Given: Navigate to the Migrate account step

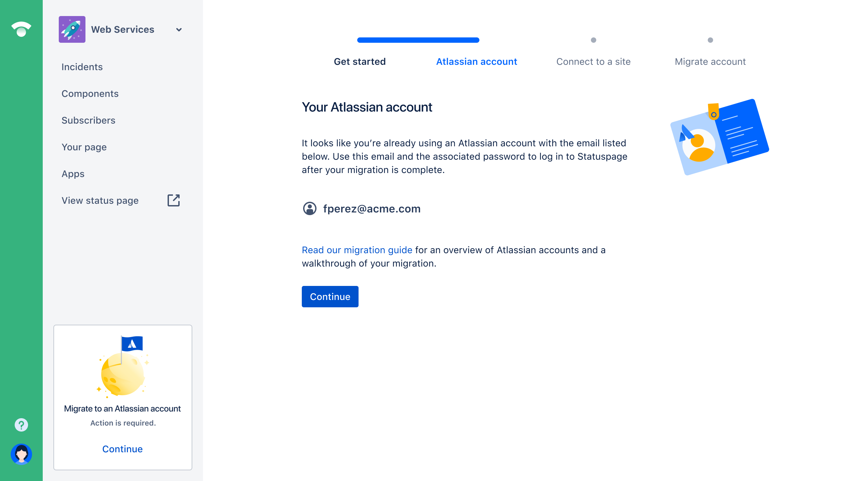Looking at the screenshot, I should pos(710,61).
